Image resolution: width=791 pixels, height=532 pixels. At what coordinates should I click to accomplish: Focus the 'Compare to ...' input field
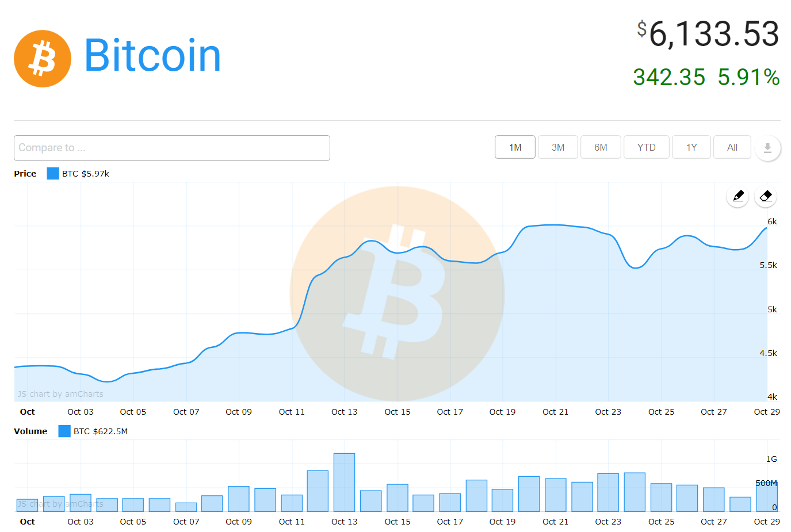171,148
